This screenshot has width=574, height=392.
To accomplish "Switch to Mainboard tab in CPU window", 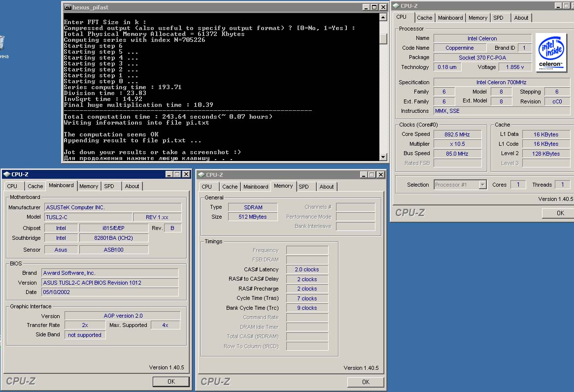I will pyautogui.click(x=450, y=18).
